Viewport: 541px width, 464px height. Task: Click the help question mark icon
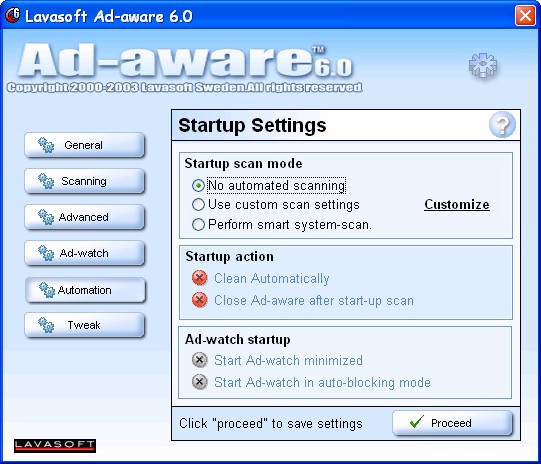click(502, 125)
